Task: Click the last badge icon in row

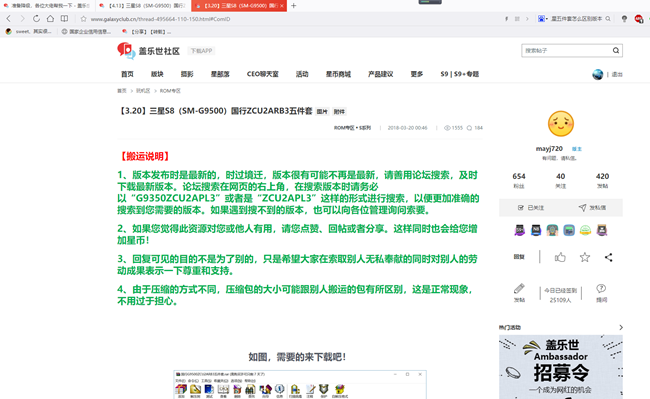Action: coord(602,230)
